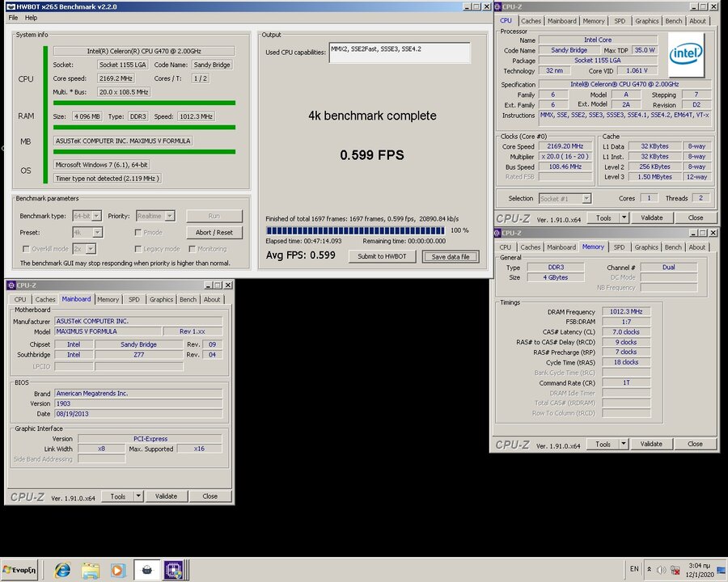Click HWBOT x265 Benchmark title bar icon
Image resolution: width=728 pixels, height=582 pixels.
coord(11,6)
